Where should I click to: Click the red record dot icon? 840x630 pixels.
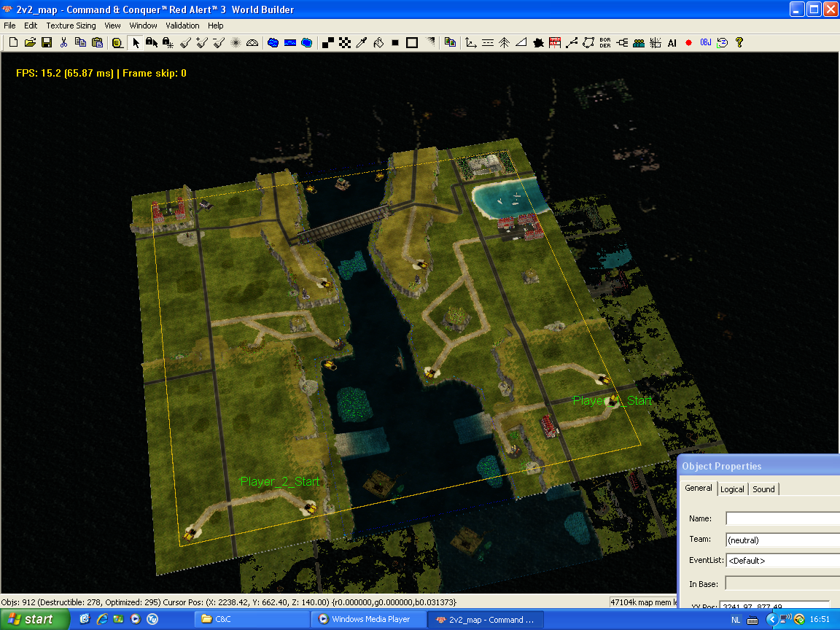point(688,42)
